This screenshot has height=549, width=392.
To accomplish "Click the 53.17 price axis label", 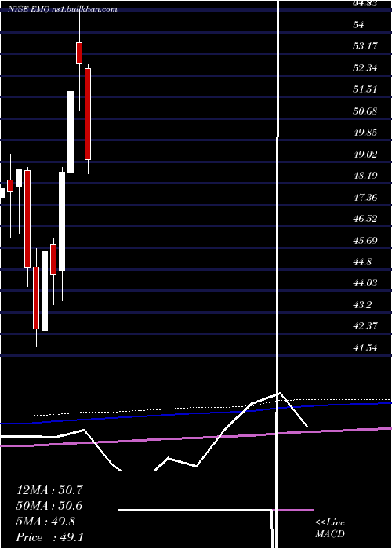I will (x=365, y=45).
